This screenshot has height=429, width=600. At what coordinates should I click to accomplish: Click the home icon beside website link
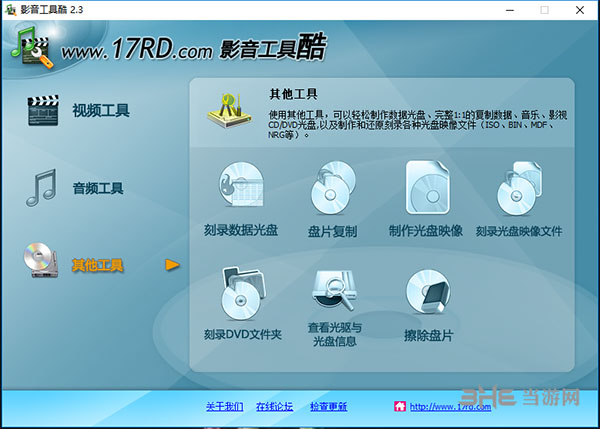pos(400,406)
